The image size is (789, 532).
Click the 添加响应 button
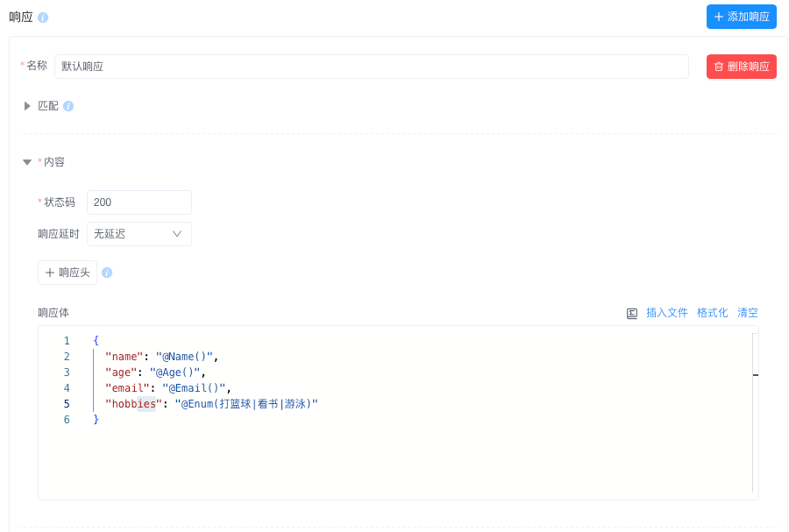pos(741,17)
